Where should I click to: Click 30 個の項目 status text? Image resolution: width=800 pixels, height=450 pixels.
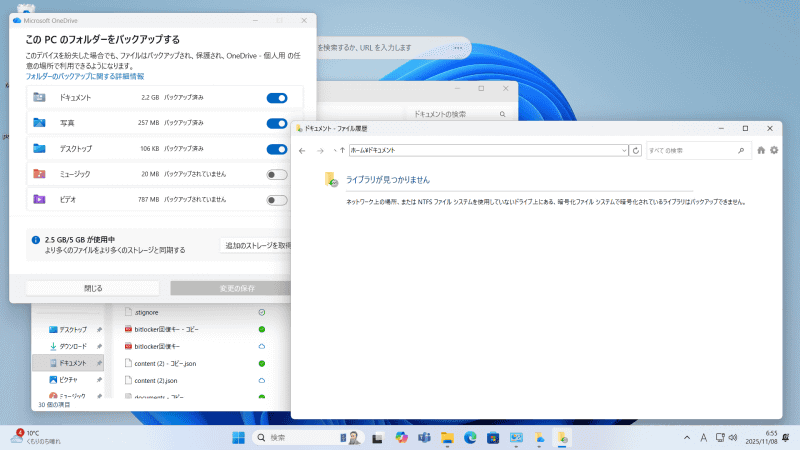(x=54, y=405)
